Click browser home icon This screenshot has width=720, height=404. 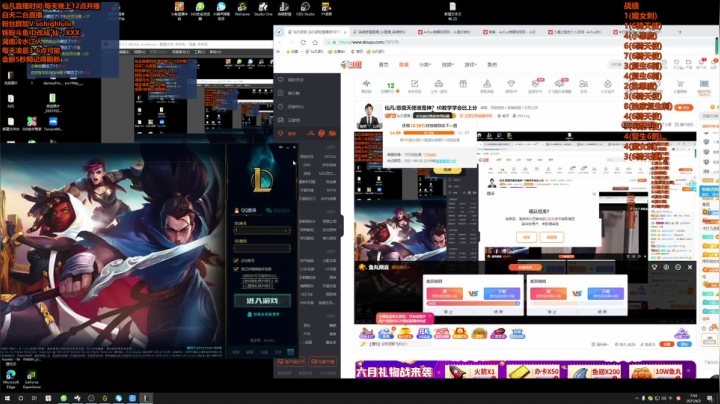pos(315,42)
